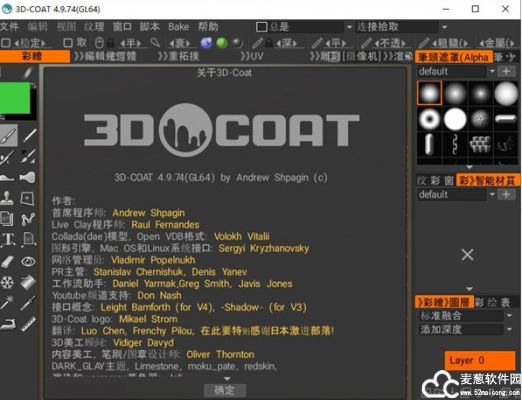Image resolution: width=522 pixels, height=400 pixels.
Task: Select the ring-shaped brush alpha
Action: [429, 119]
